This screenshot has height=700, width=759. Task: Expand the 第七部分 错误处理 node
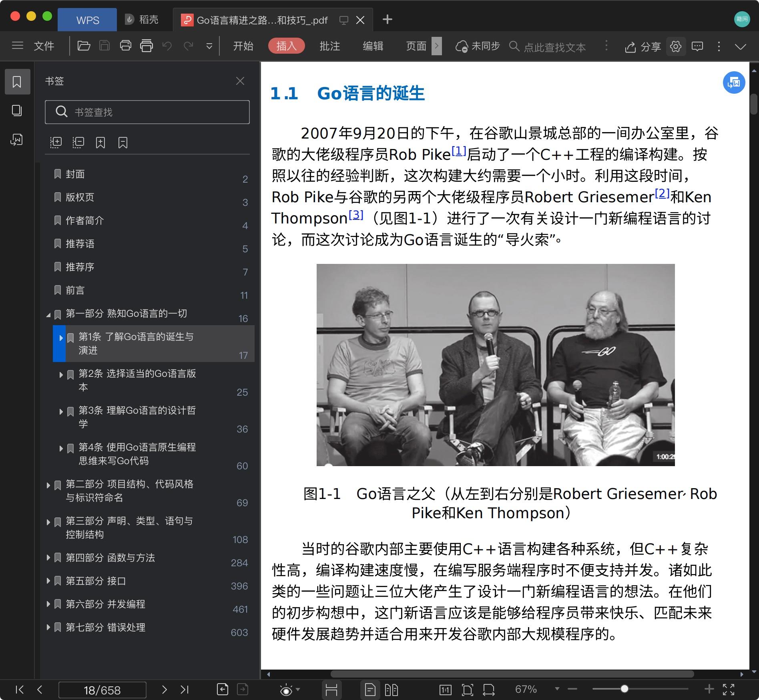(x=48, y=628)
